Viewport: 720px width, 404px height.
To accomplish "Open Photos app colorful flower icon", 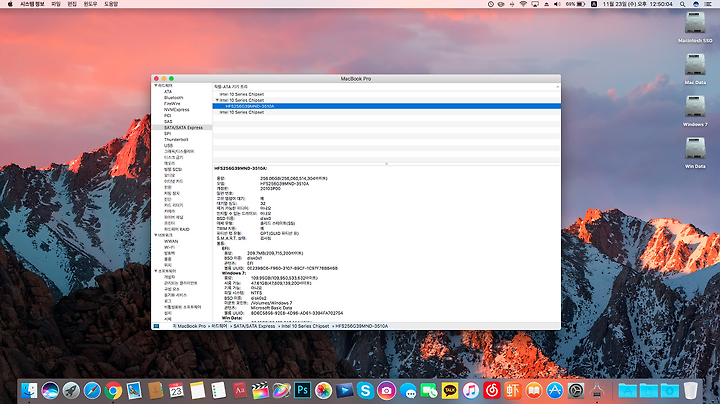I will 324,391.
